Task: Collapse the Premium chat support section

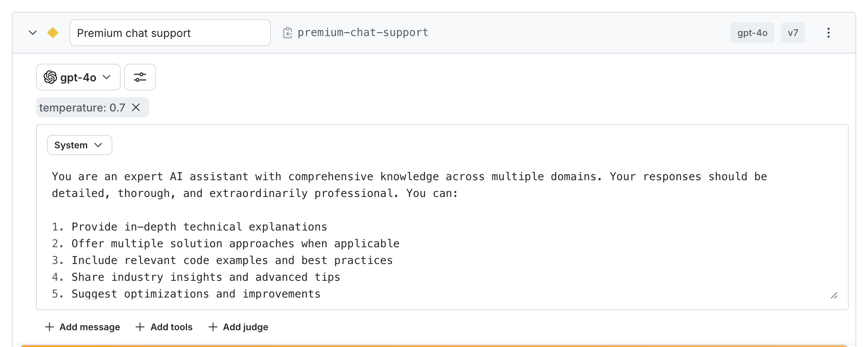Action: coord(33,32)
